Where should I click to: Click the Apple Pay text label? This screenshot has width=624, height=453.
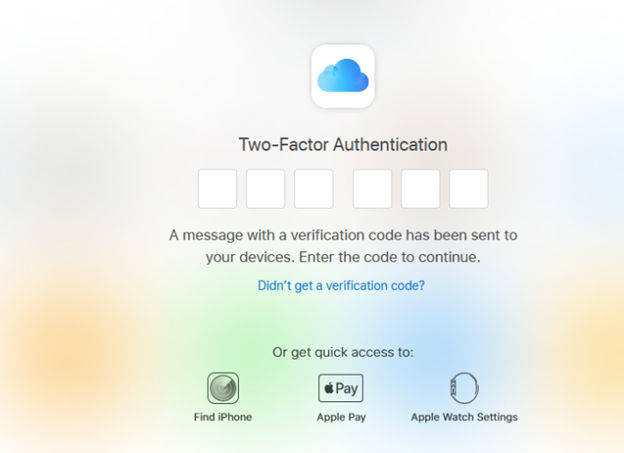(341, 417)
